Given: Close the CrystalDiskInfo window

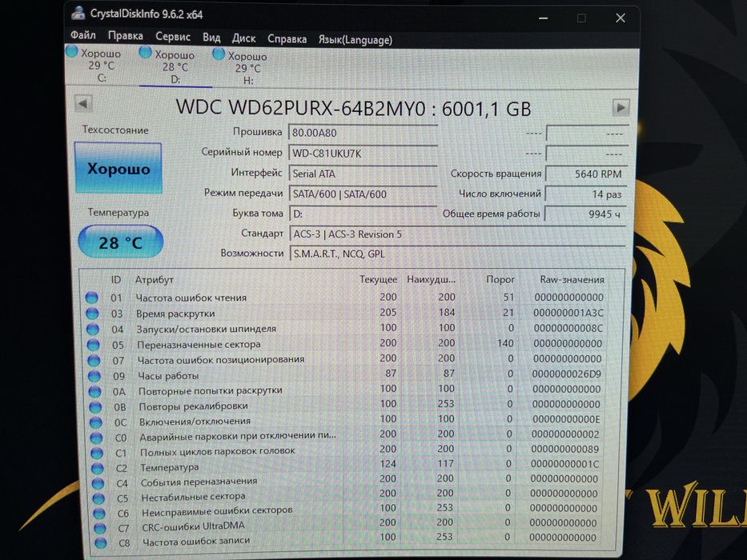Looking at the screenshot, I should pos(620,18).
